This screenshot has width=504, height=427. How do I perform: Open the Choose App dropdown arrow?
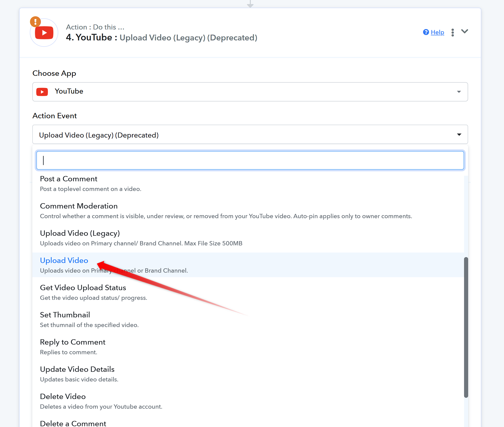(459, 92)
